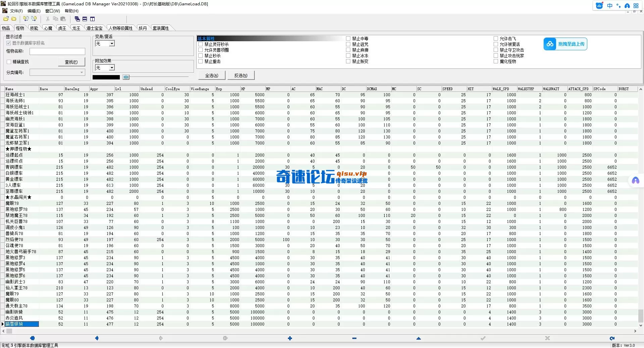644x348 pixels.
Task: Open the 分类编号 combo box
Action: click(82, 72)
